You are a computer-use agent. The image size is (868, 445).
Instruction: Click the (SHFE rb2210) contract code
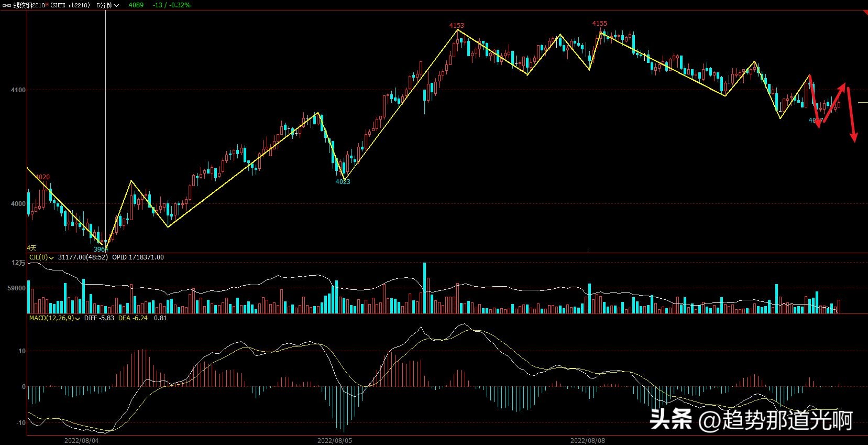[x=70, y=5]
